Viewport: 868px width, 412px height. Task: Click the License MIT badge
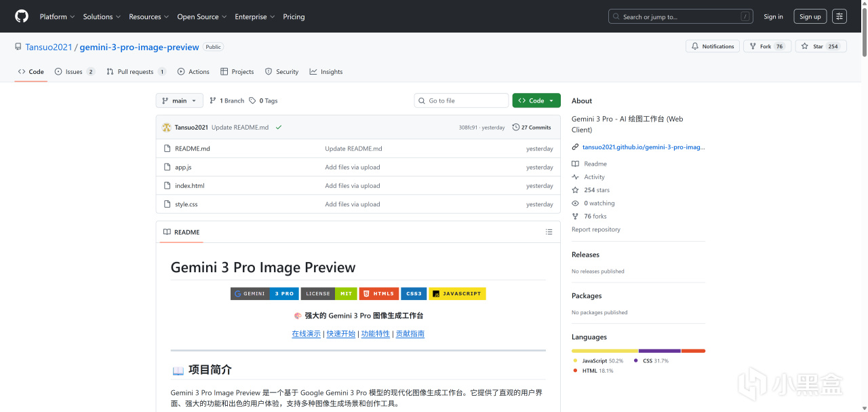[x=329, y=293]
